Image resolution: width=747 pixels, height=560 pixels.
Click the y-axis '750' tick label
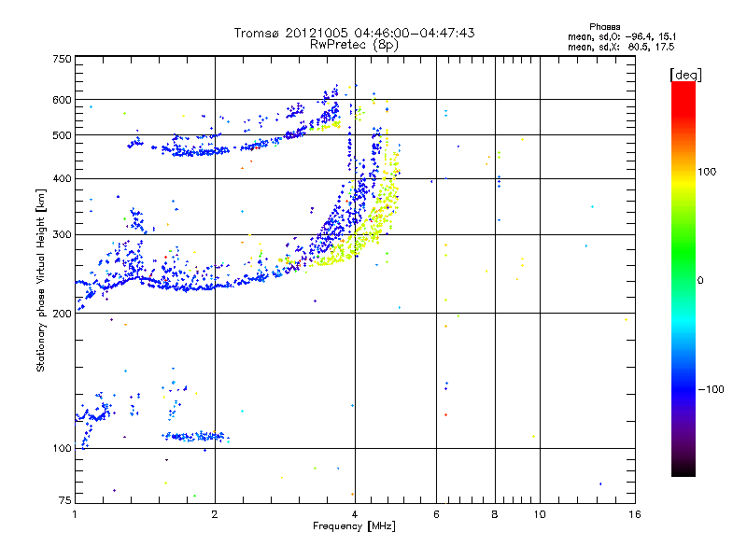[62, 59]
